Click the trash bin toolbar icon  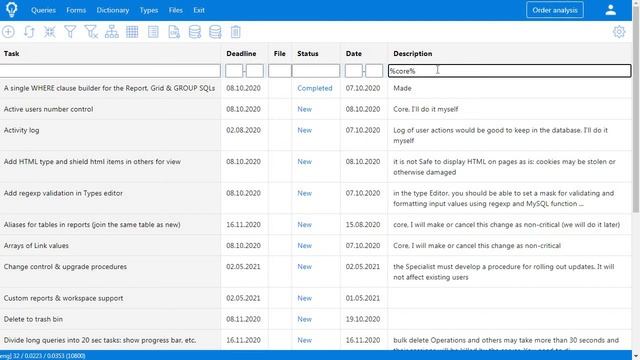pyautogui.click(x=236, y=32)
